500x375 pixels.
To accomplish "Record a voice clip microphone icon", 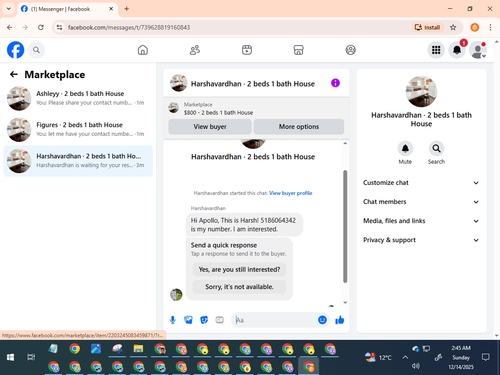I will tap(172, 320).
